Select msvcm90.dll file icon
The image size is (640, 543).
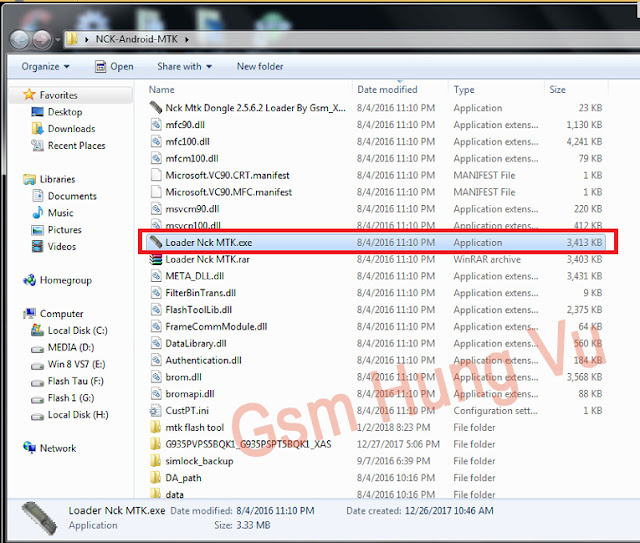point(156,209)
